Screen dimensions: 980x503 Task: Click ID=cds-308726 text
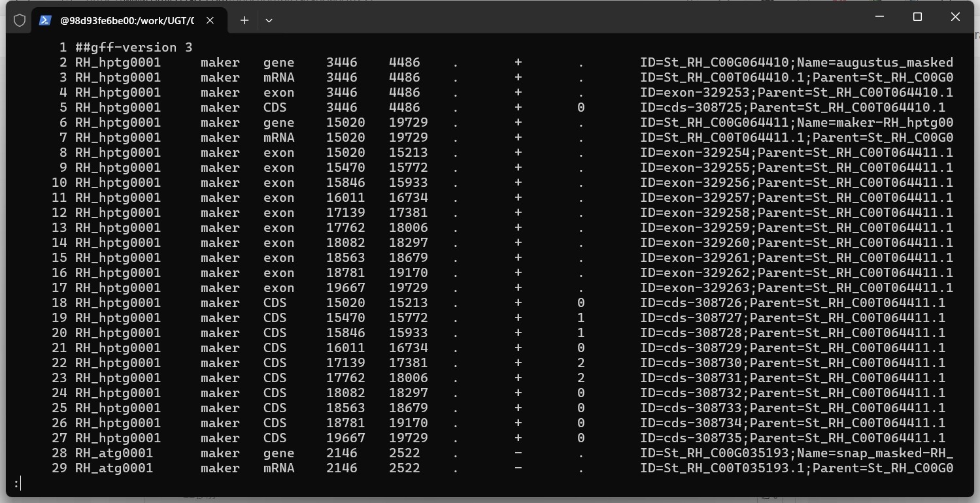[691, 302]
